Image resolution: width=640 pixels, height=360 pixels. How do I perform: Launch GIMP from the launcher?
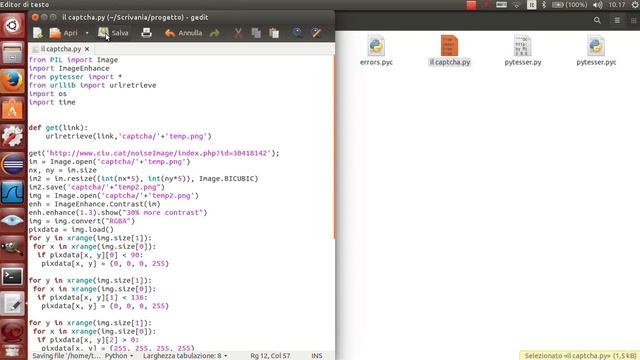[x=12, y=248]
